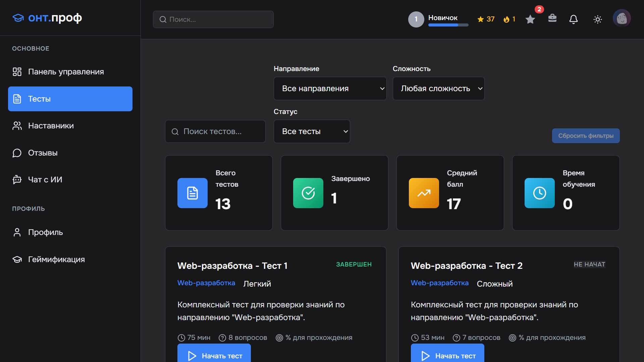Open Панель управления in sidebar
The width and height of the screenshot is (644, 362).
pyautogui.click(x=66, y=72)
